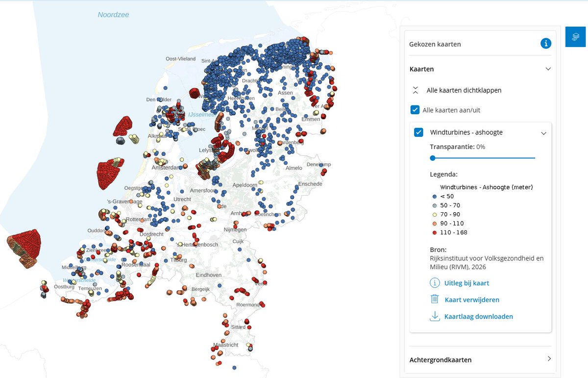Screen dimensions: 588x378
Task: Select the red 110 - 168 legend symbol
Action: 434,232
